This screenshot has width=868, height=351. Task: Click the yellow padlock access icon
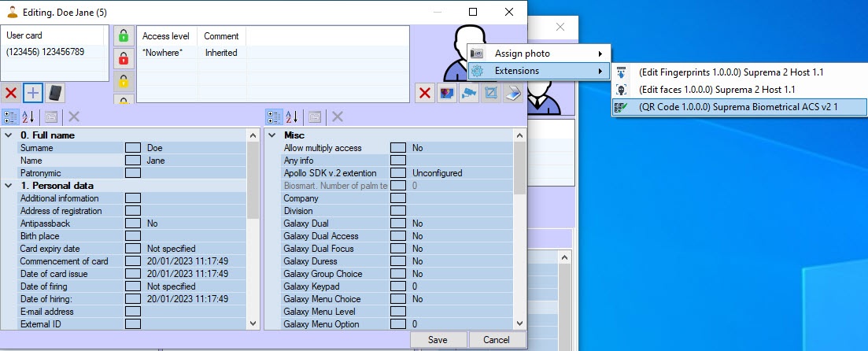point(124,81)
